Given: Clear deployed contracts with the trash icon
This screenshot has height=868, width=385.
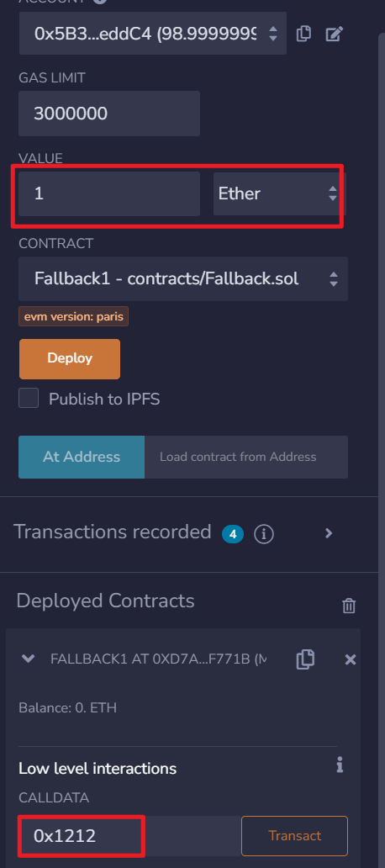Looking at the screenshot, I should 349,606.
